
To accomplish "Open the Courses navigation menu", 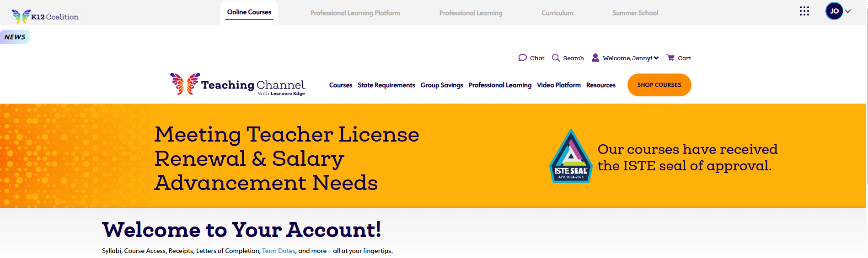I will [x=341, y=85].
